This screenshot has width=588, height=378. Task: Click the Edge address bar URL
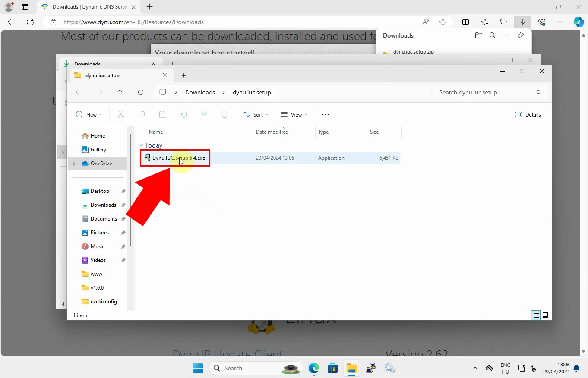[x=133, y=22]
